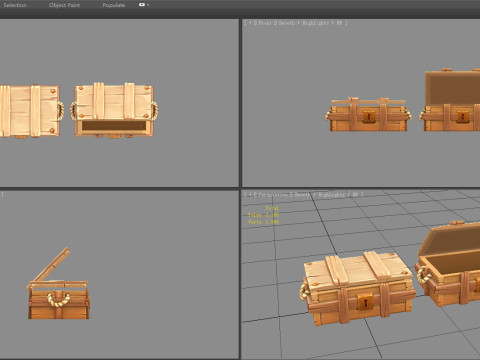Click the Front viewport view name label
This screenshot has width=480, height=360.
pos(264,23)
